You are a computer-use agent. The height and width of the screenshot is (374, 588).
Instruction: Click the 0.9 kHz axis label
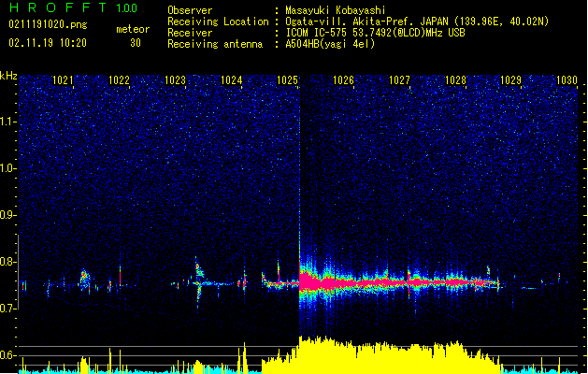tap(8, 215)
